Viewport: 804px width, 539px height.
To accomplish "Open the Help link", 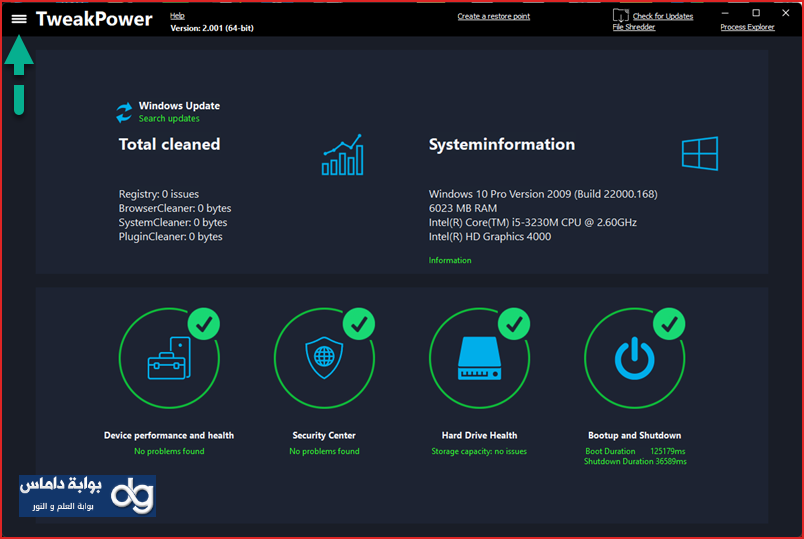I will pyautogui.click(x=177, y=16).
